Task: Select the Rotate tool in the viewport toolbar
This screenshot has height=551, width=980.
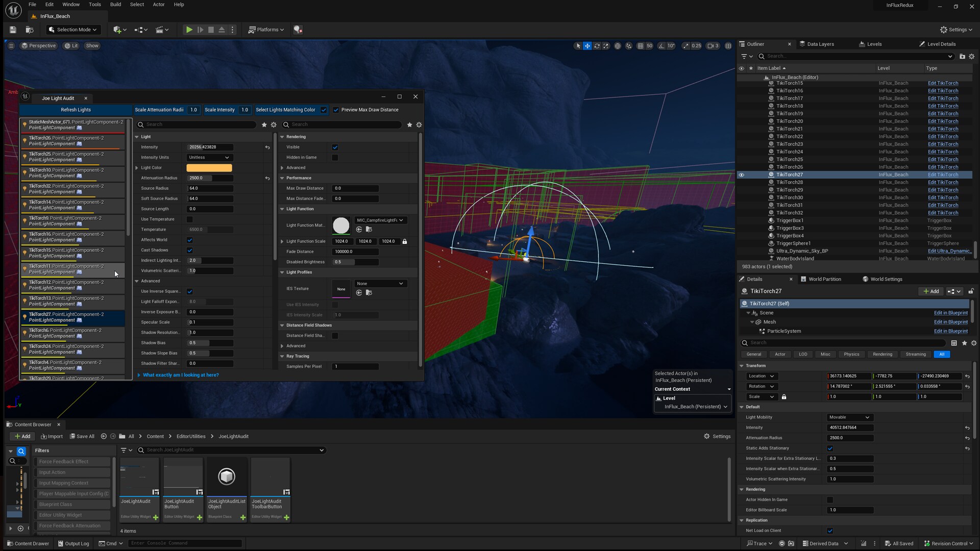Action: 597,46
